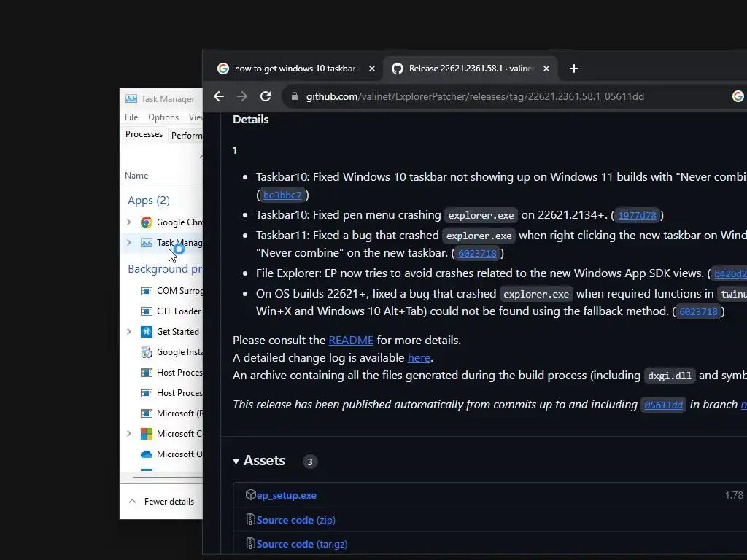747x560 pixels.
Task: Click the browser Back arrow button
Action: point(219,97)
